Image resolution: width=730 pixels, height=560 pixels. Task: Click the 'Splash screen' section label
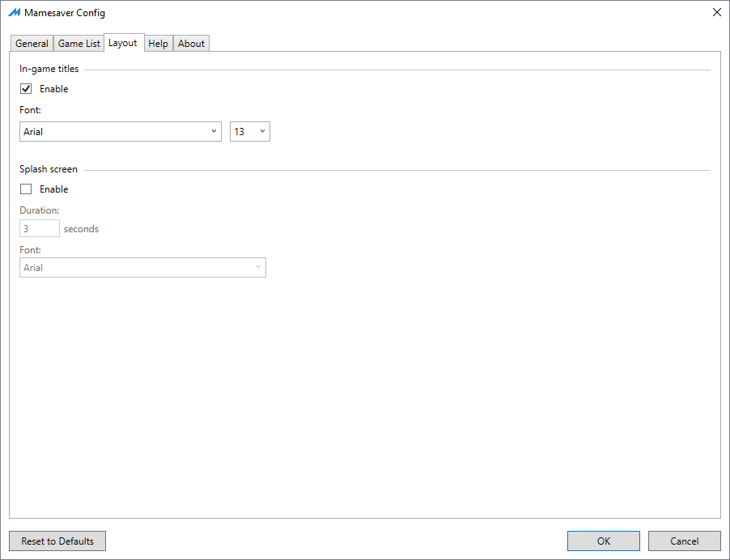point(49,169)
